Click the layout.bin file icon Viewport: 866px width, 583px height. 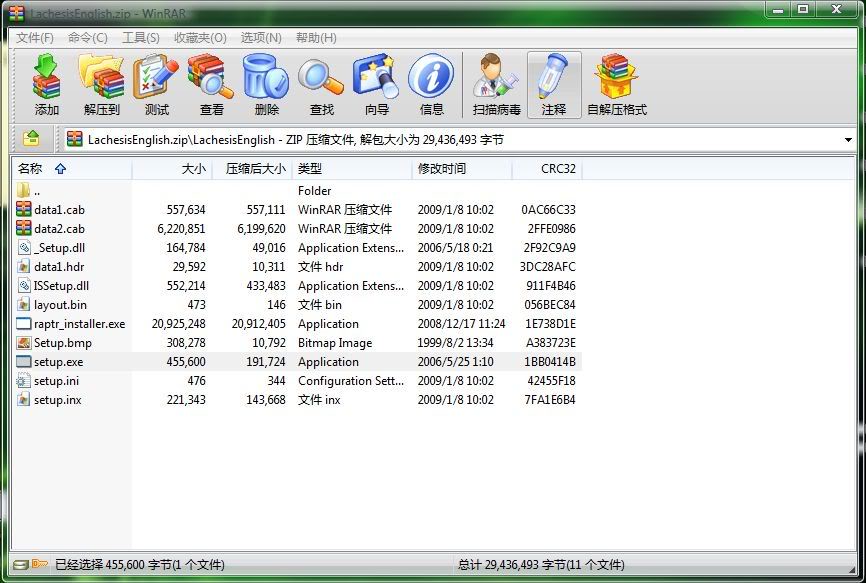[24, 304]
